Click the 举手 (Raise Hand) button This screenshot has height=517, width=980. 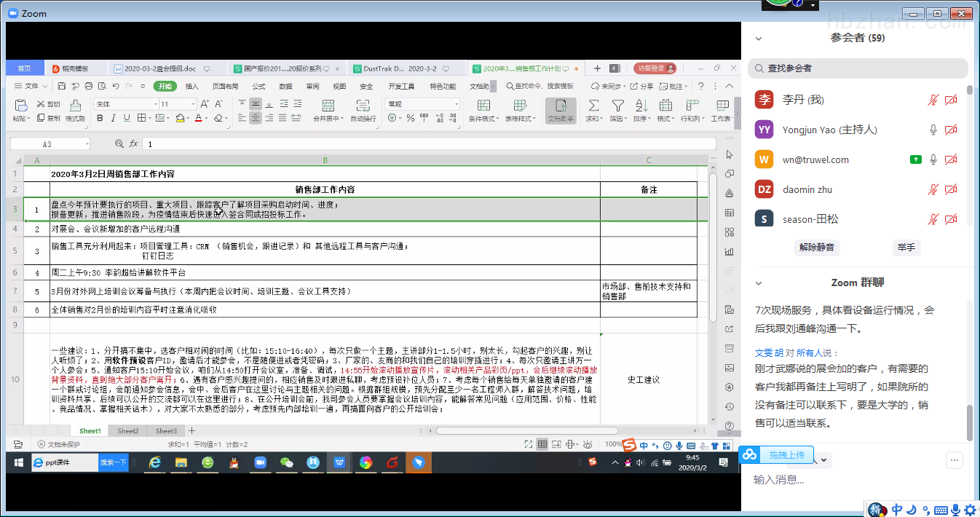(906, 248)
